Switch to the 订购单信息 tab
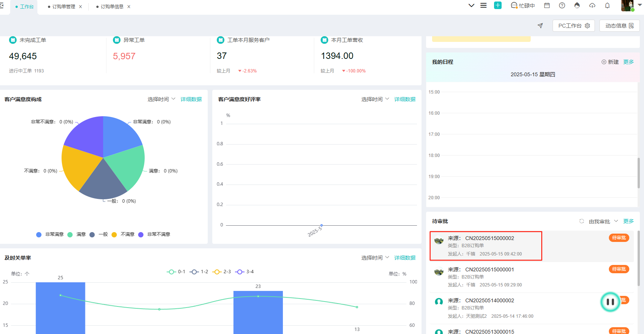644x334 pixels. point(112,7)
